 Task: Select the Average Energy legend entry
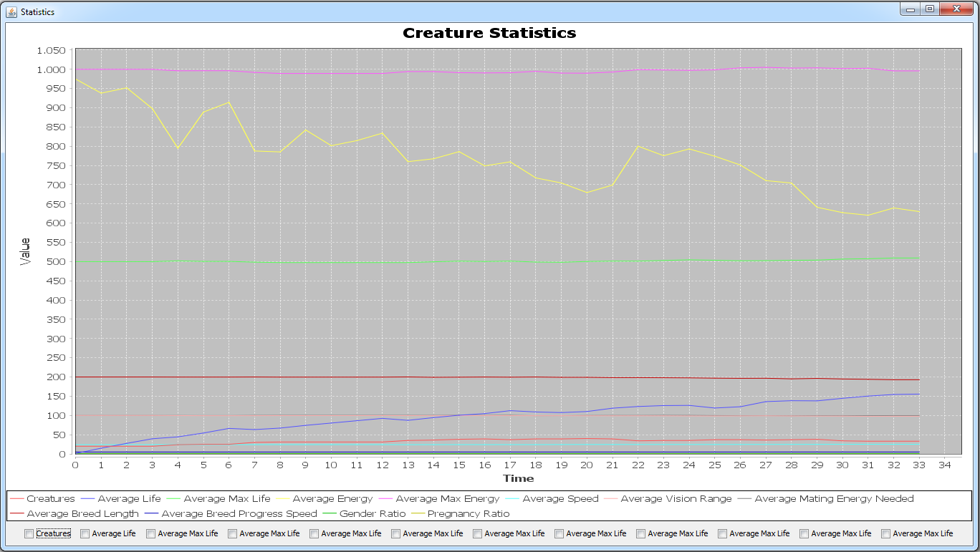(x=324, y=498)
